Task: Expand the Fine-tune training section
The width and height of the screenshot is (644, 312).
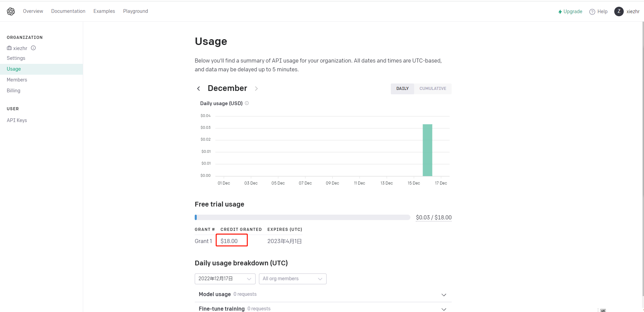Action: (444, 309)
